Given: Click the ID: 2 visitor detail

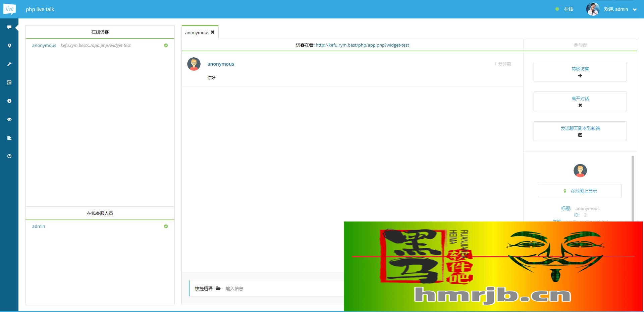Looking at the screenshot, I should [580, 215].
